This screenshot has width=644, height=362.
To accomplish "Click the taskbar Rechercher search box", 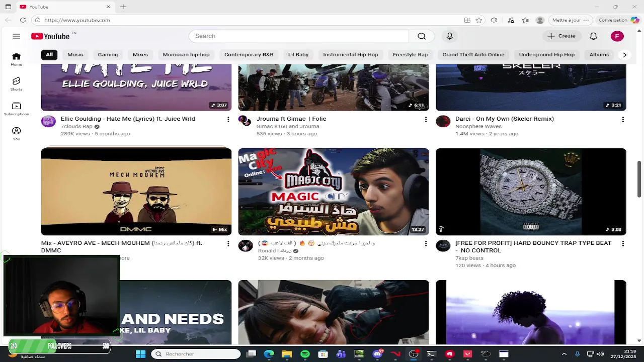I will pos(196,354).
